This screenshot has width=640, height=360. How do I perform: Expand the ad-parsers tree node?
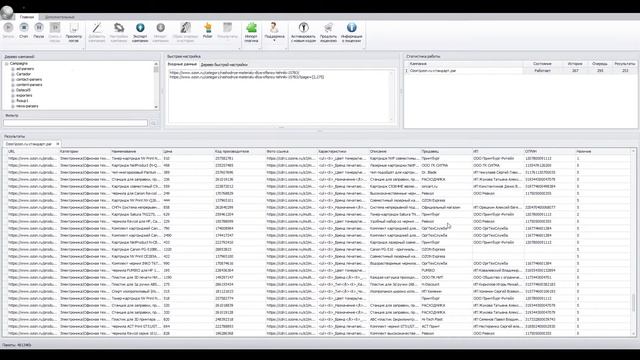click(x=13, y=69)
